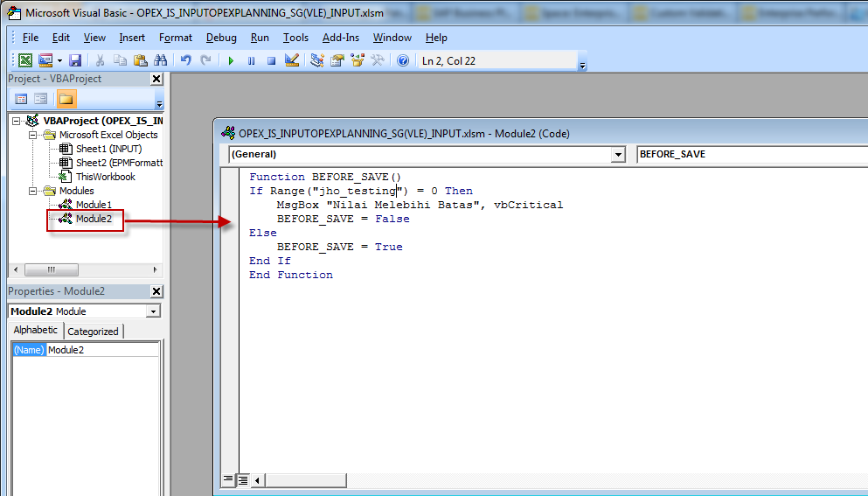Image resolution: width=868 pixels, height=496 pixels.
Task: Switch to Excel via View Microsoft Excel icon
Action: [24, 60]
